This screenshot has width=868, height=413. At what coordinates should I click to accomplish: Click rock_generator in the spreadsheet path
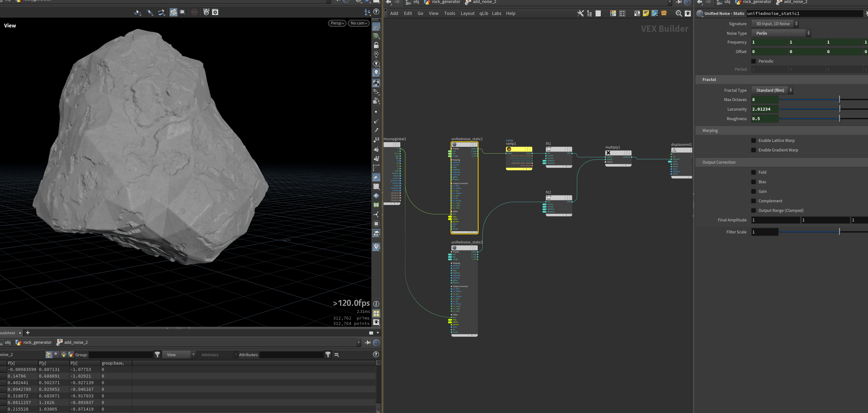37,342
